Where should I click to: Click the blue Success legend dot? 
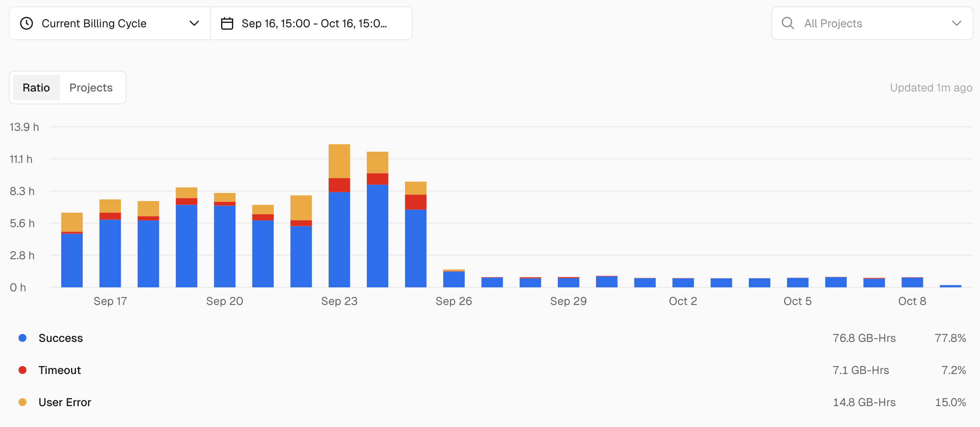point(22,338)
